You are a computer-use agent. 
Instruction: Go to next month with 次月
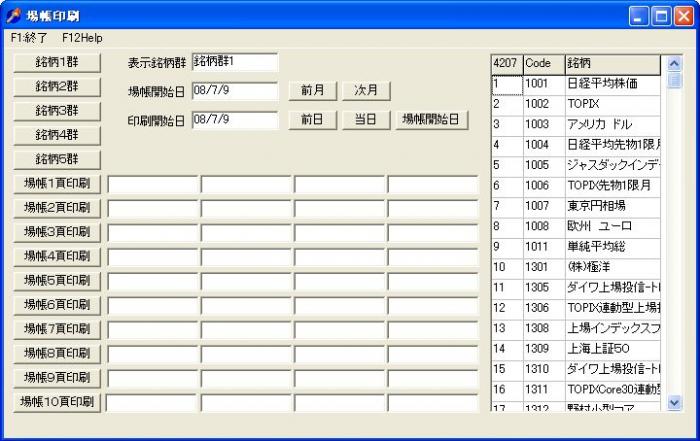click(x=366, y=90)
